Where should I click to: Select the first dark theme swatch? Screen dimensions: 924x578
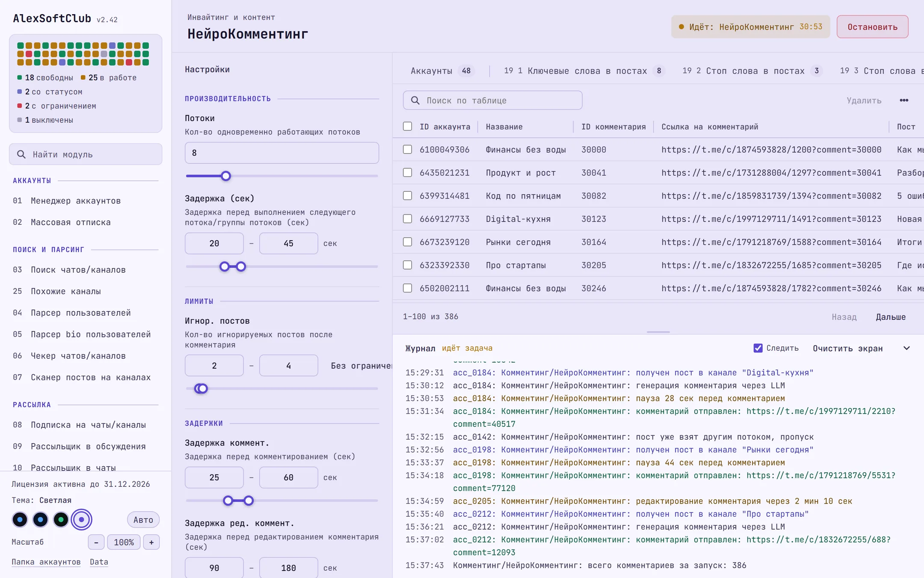tap(20, 520)
